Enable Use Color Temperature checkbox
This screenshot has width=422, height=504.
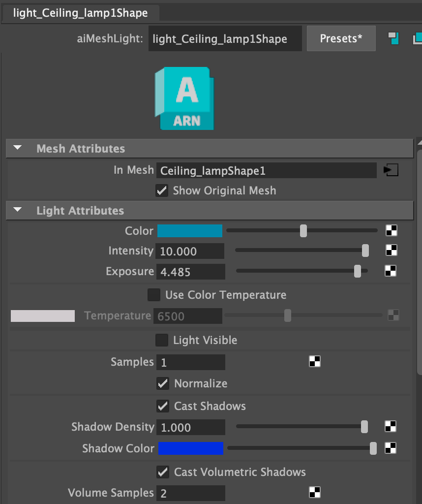154,295
